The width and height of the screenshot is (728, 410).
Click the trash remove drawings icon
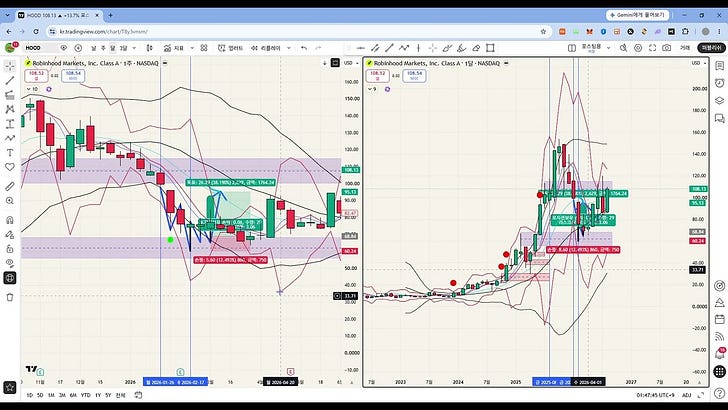[x=10, y=297]
